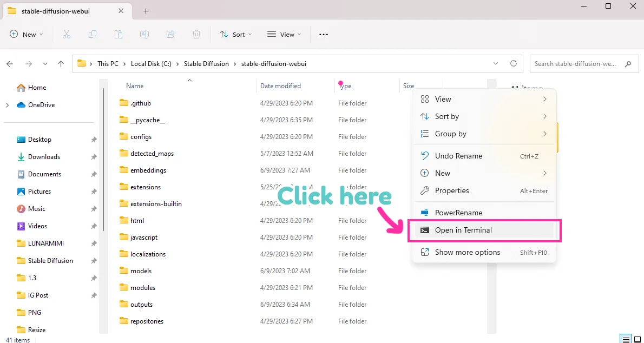Expand the View submenu in context menu
This screenshot has width=644, height=343.
pos(484,99)
